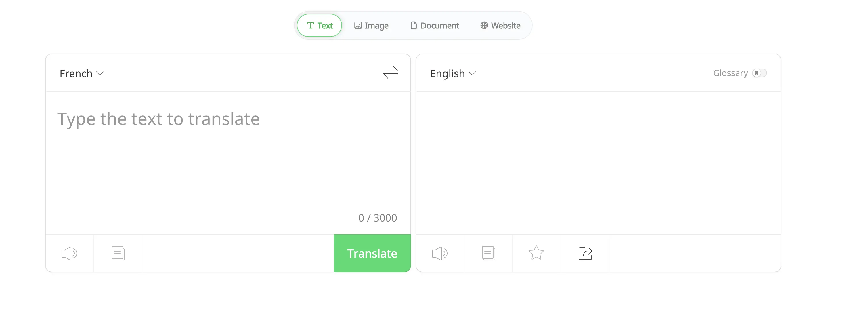Screen dimensions: 868x312
Task: Click the chevron next to English
Action: click(x=472, y=73)
